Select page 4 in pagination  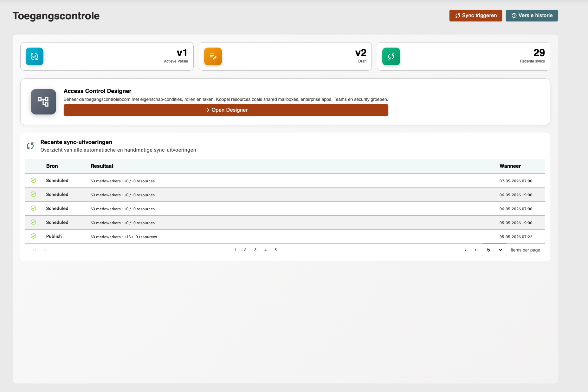[266, 250]
